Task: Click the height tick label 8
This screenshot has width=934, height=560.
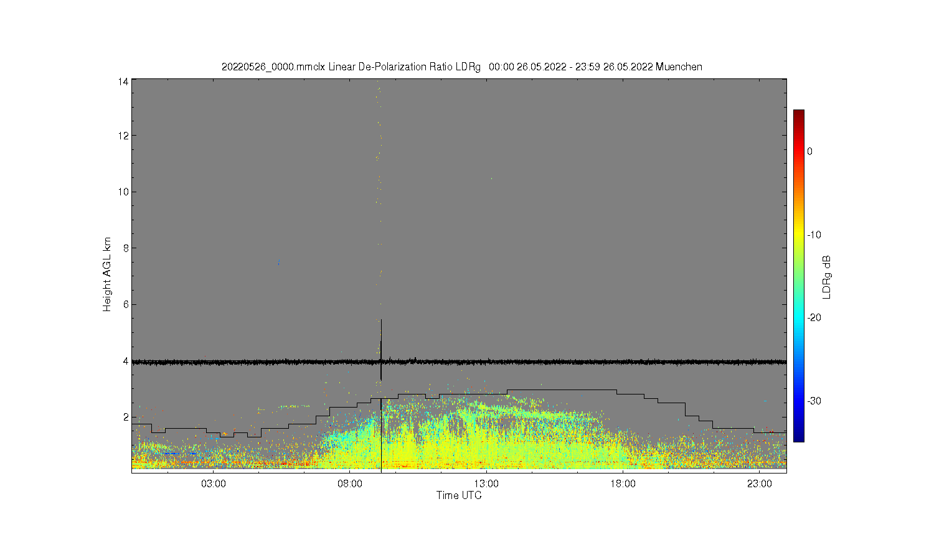Action: click(x=126, y=248)
